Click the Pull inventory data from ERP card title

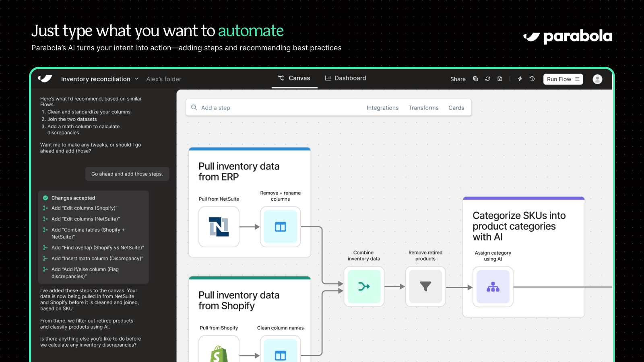click(239, 172)
